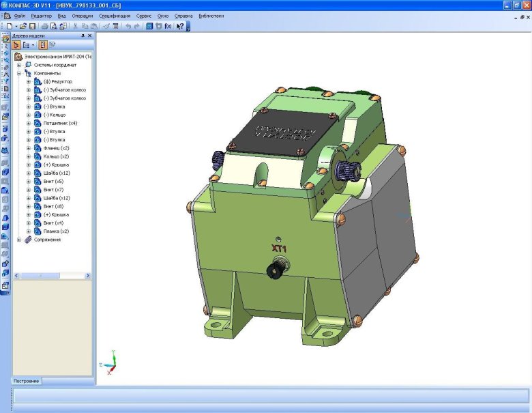Collapse the Компоненты tree node
Viewport: 532px width, 413px height.
click(19, 73)
